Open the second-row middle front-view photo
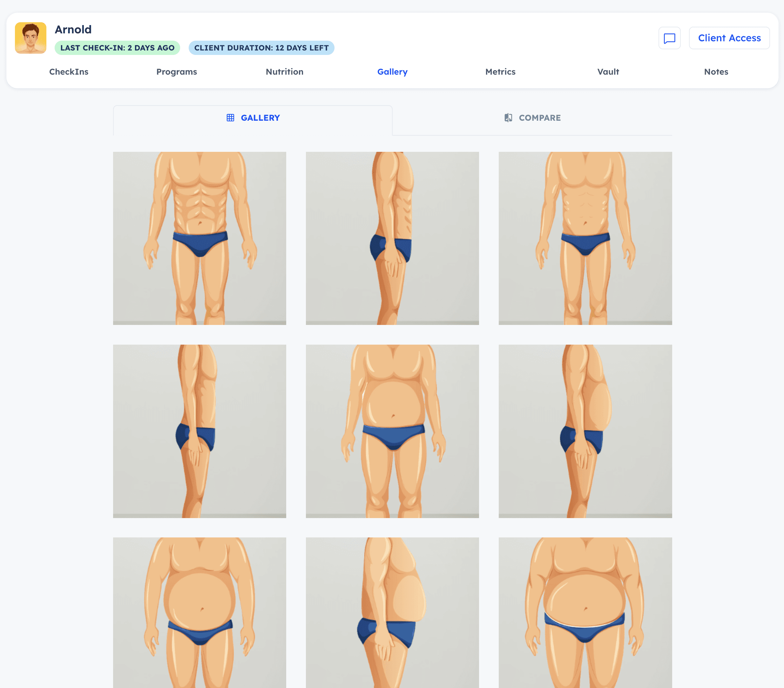 (x=392, y=431)
